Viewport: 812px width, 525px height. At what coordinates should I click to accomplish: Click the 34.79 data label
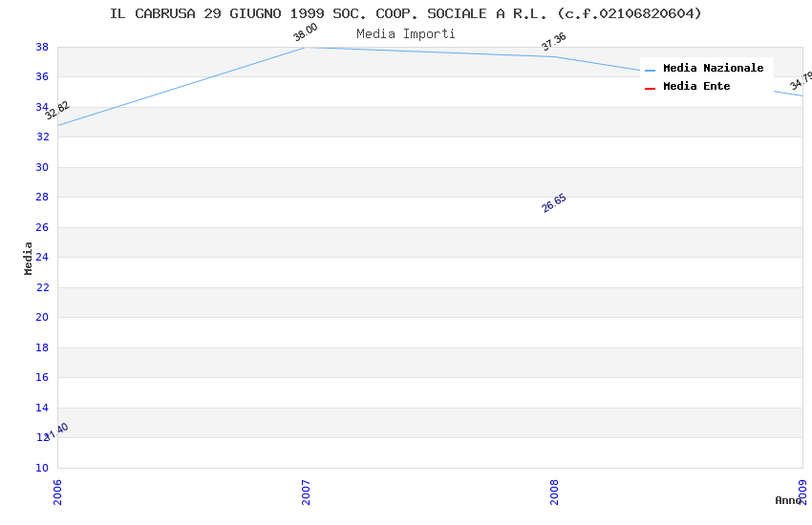801,81
